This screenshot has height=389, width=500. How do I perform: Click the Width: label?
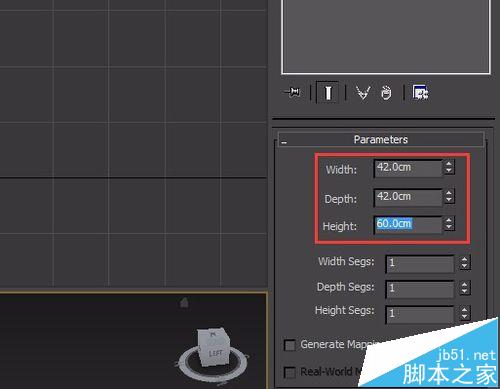tap(341, 170)
